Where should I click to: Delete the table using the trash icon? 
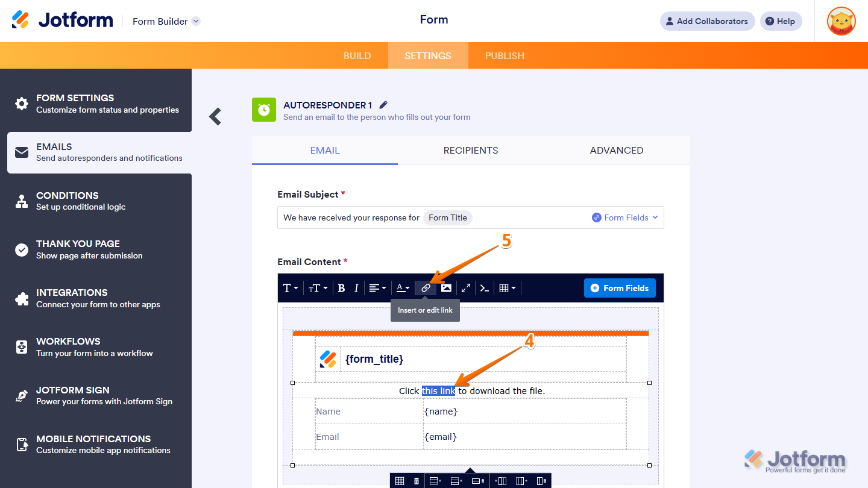[x=417, y=480]
